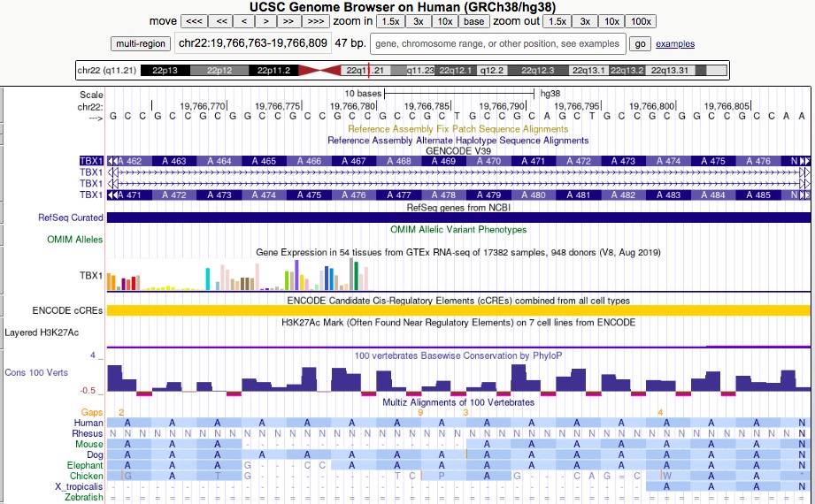Click Gaps label in Multiz track

[x=91, y=412]
